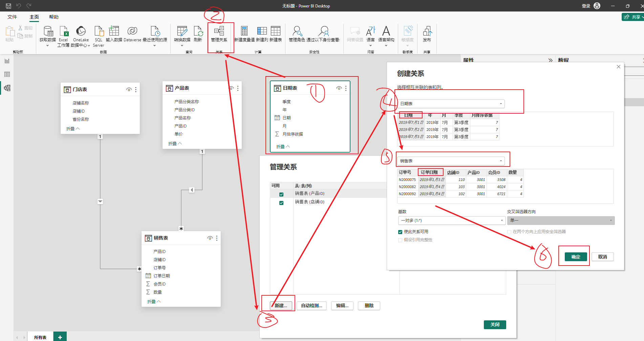The image size is (644, 341).
Task: Expand the 属性 properties pane chevrons
Action: click(551, 60)
